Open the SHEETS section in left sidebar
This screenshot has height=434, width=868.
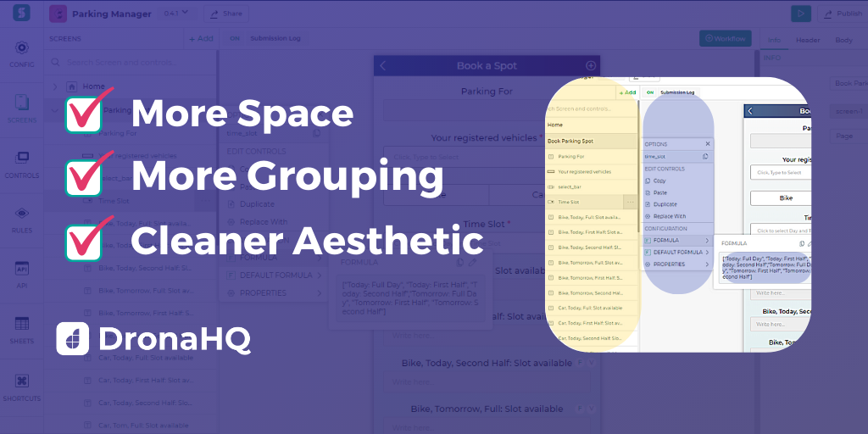coord(21,331)
